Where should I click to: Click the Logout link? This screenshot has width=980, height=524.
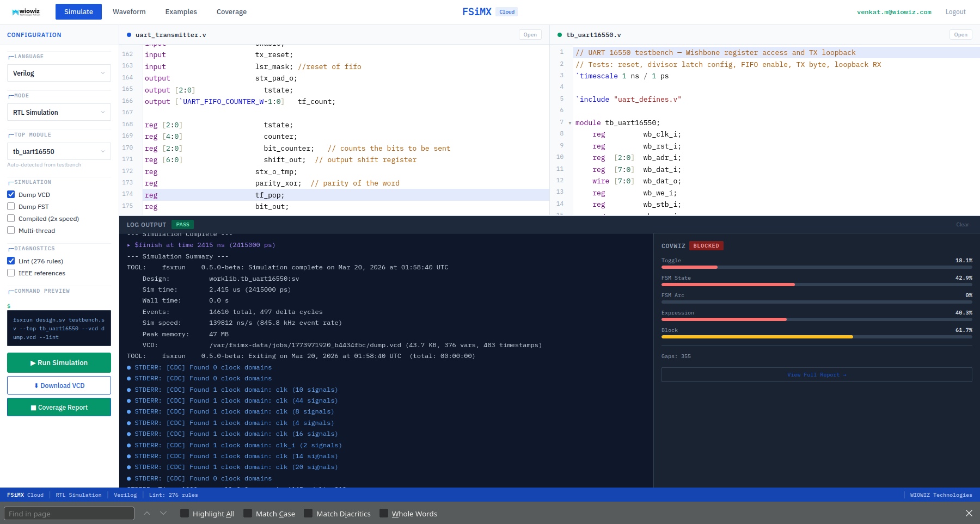pos(955,12)
